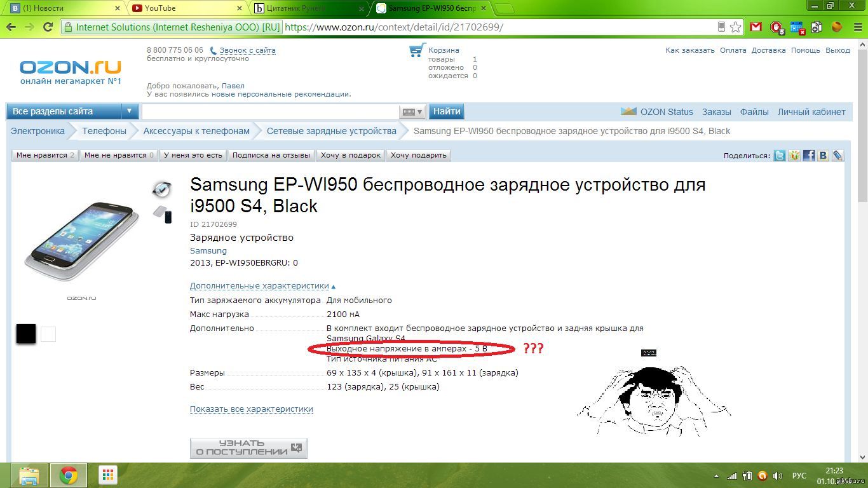Open the 'Телефоны' breadcrumb
This screenshot has height=488, width=868.
click(x=104, y=131)
